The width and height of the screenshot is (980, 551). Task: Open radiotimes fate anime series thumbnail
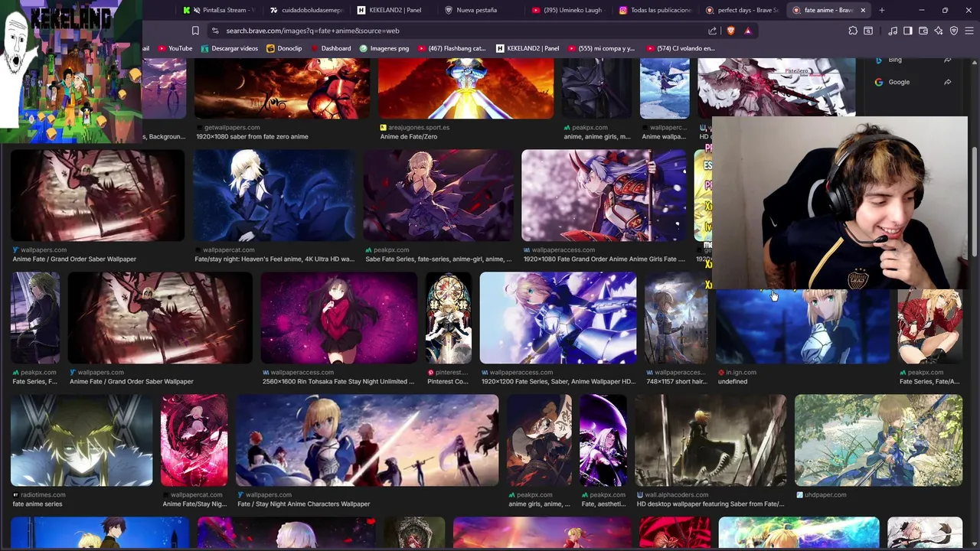[x=82, y=440]
